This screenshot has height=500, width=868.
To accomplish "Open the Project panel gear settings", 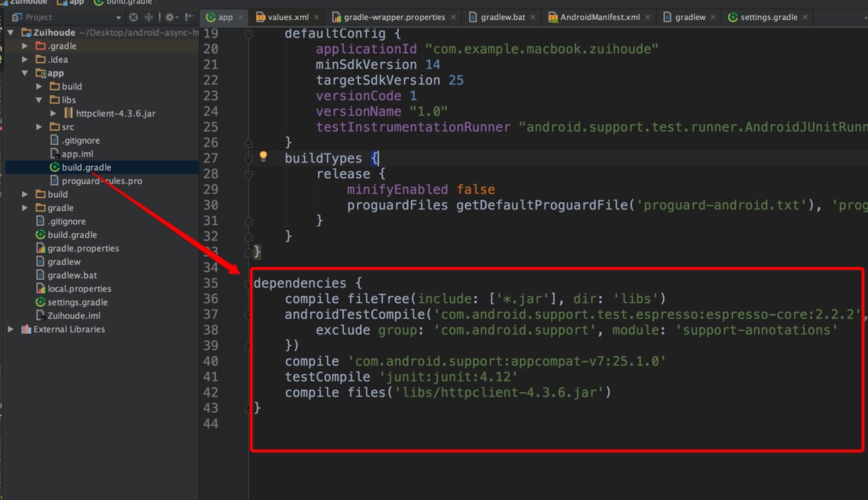I will [170, 17].
